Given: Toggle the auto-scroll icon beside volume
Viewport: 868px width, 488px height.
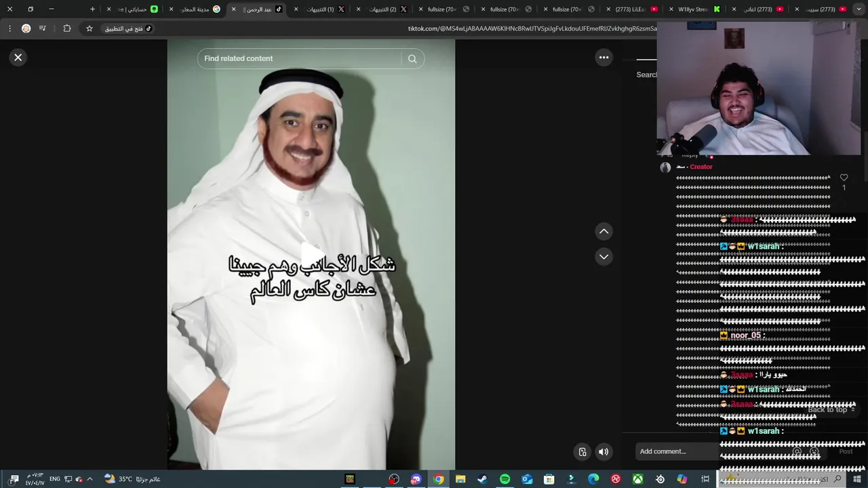Looking at the screenshot, I should (x=583, y=452).
